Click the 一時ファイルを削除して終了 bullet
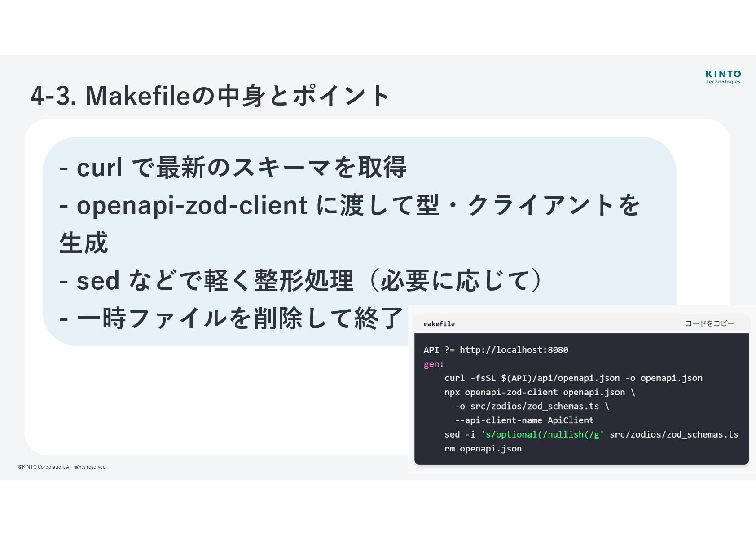The height and width of the screenshot is (535, 756). click(232, 318)
